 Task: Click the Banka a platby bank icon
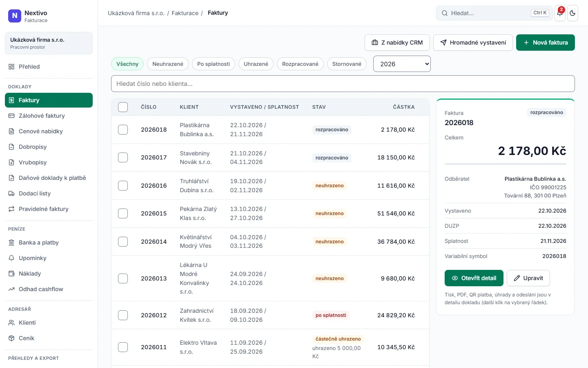[x=11, y=242]
